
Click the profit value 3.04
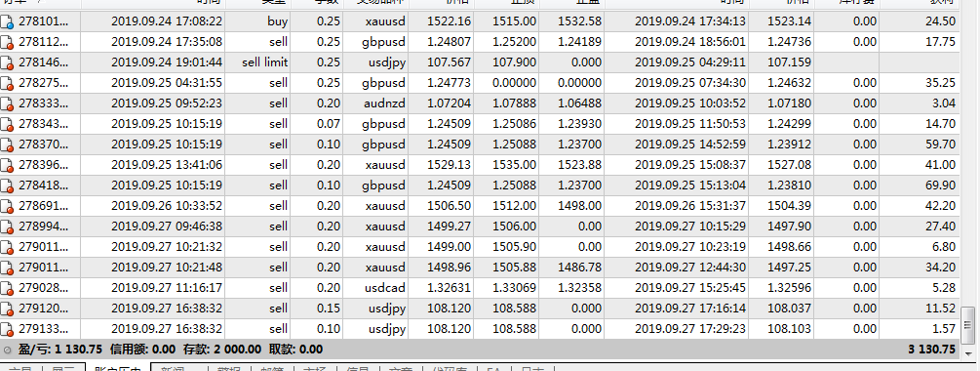pyautogui.click(x=944, y=103)
